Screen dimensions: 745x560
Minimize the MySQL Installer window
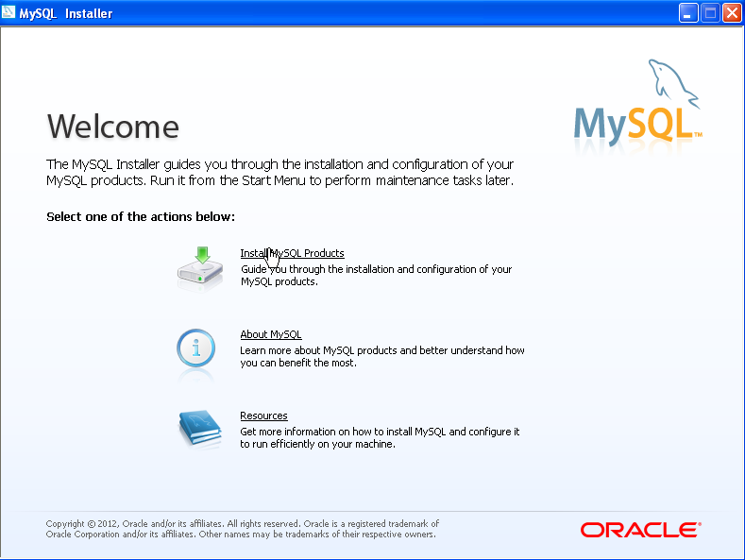pyautogui.click(x=688, y=12)
